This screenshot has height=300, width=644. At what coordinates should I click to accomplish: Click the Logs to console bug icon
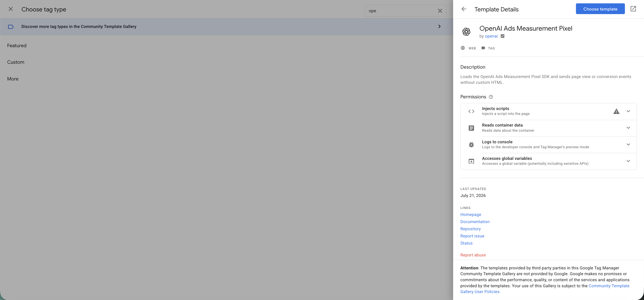coord(471,144)
